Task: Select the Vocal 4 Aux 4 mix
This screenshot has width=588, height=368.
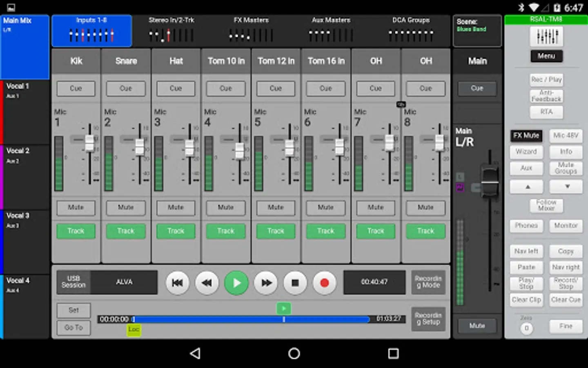Action: click(25, 307)
